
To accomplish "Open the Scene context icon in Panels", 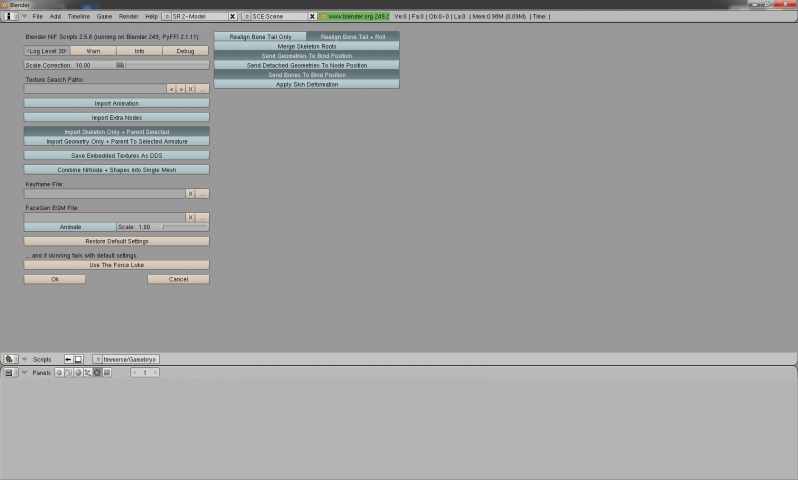I will 107,373.
